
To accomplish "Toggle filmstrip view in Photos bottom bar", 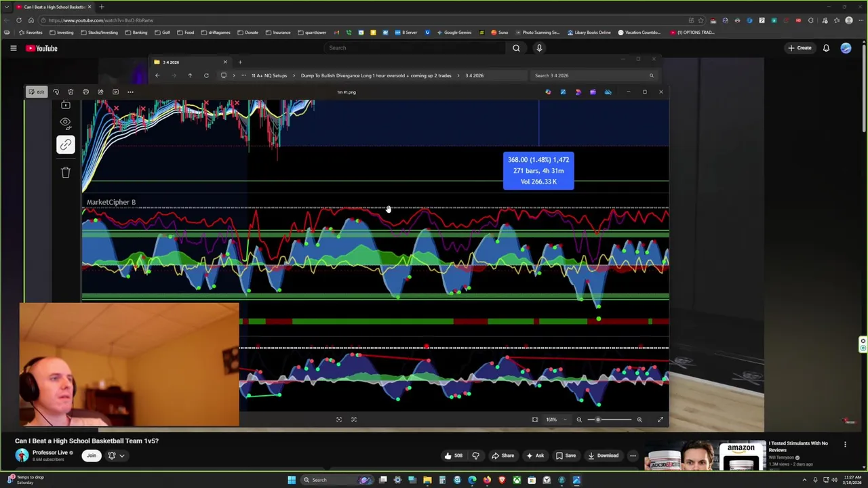I will [534, 420].
